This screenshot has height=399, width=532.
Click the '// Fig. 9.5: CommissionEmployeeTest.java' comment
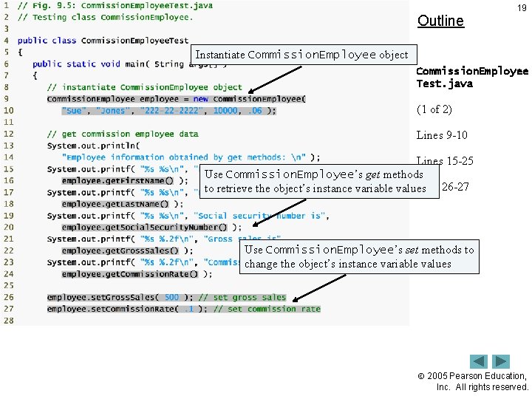(x=115, y=6)
